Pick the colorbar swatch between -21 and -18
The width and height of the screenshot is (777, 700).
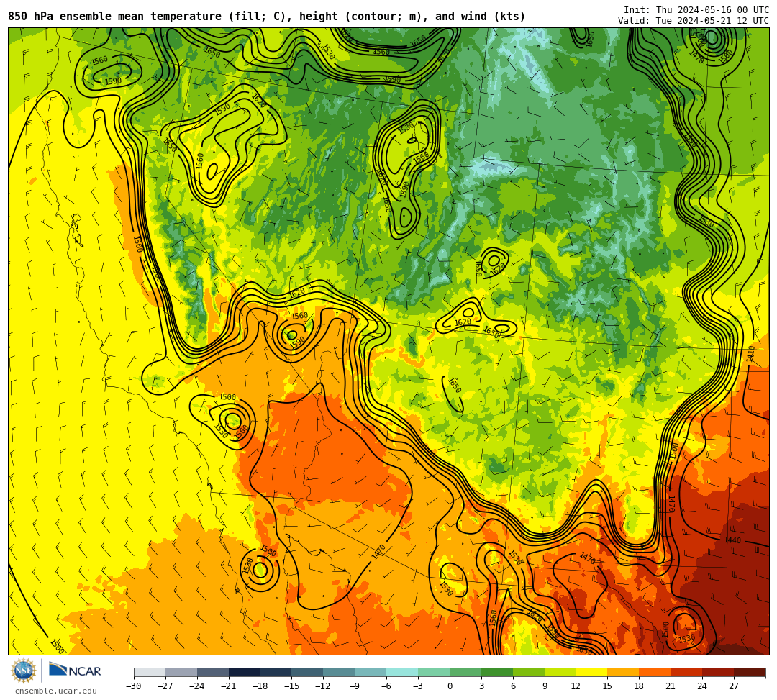pyautogui.click(x=245, y=672)
